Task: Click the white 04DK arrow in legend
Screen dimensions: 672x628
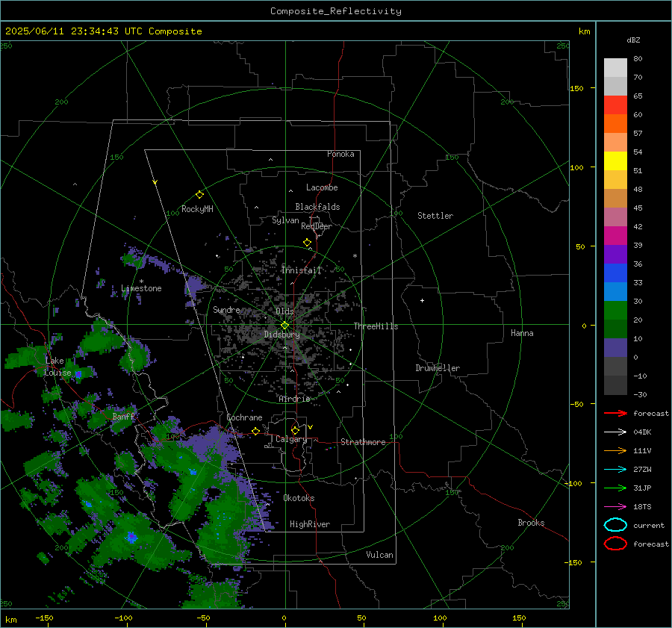Action: point(615,432)
